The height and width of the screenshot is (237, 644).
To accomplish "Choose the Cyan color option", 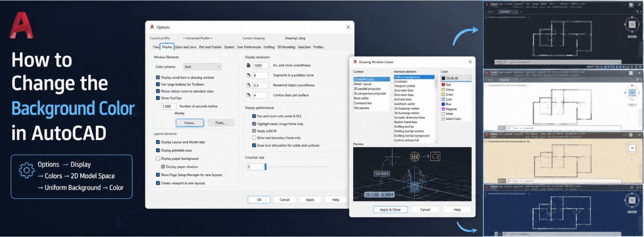I will click(448, 99).
